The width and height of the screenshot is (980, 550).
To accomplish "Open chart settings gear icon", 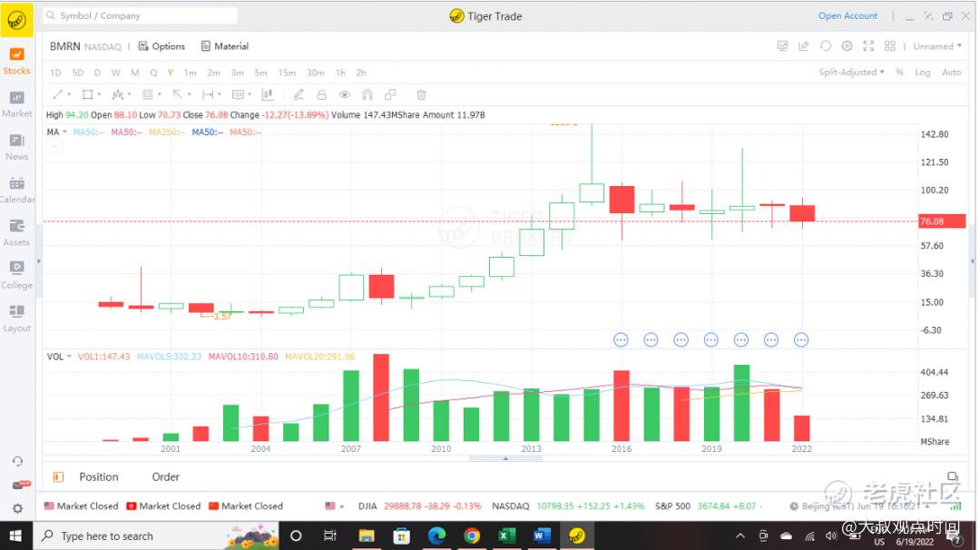I will [847, 45].
